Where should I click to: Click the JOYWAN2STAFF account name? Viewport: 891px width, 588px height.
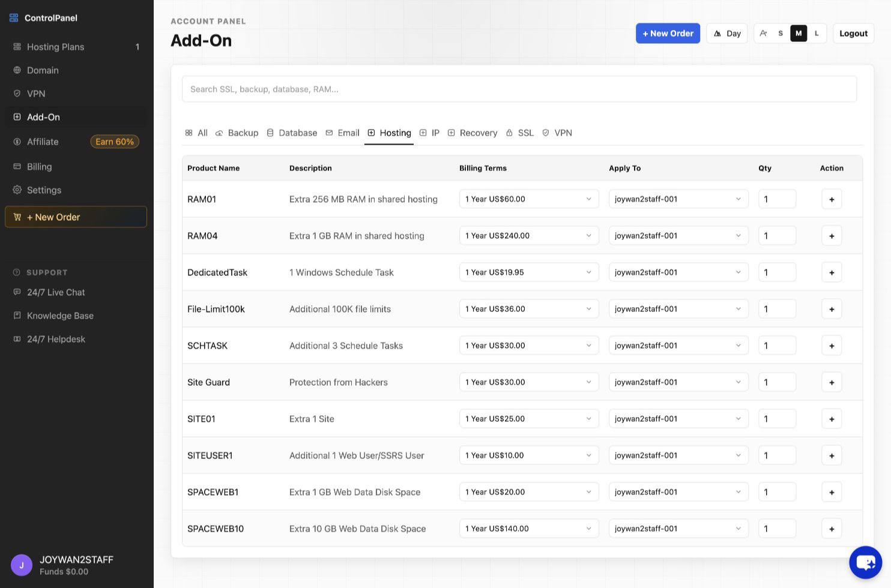coord(76,560)
